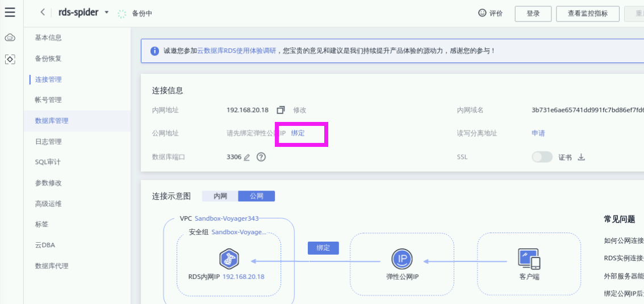This screenshot has height=304, width=644.
Task: Select 日志管理 in the sidebar
Action: (x=48, y=142)
